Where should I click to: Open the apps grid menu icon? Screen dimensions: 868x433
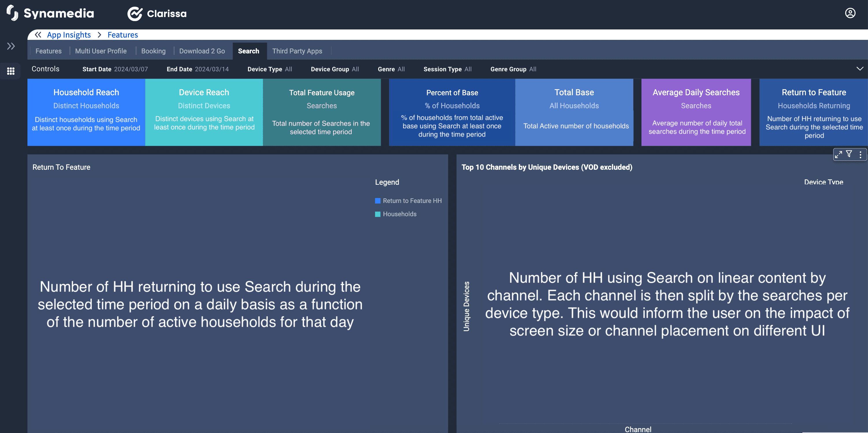pyautogui.click(x=11, y=71)
